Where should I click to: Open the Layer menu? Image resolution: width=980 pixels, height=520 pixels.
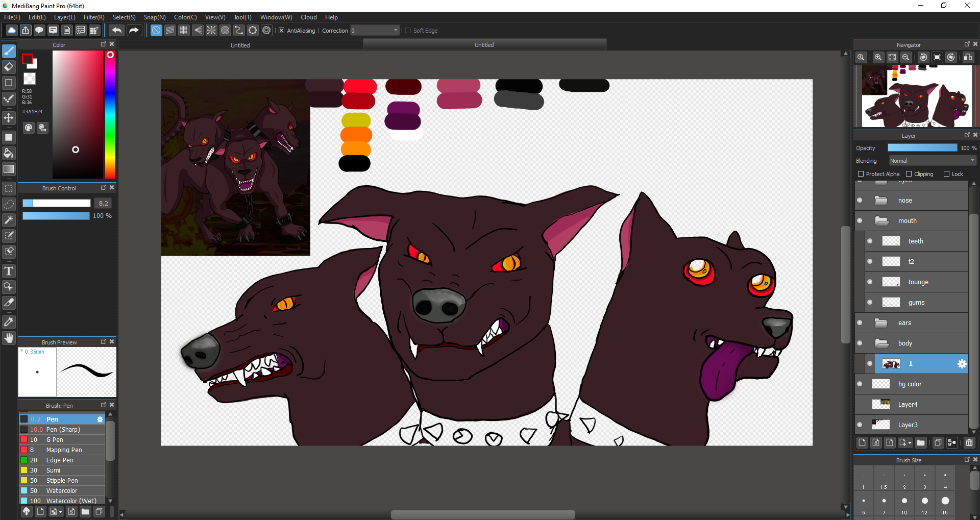point(64,17)
